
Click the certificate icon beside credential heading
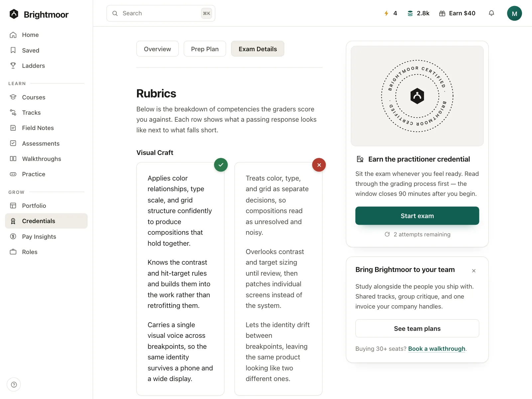pos(360,159)
